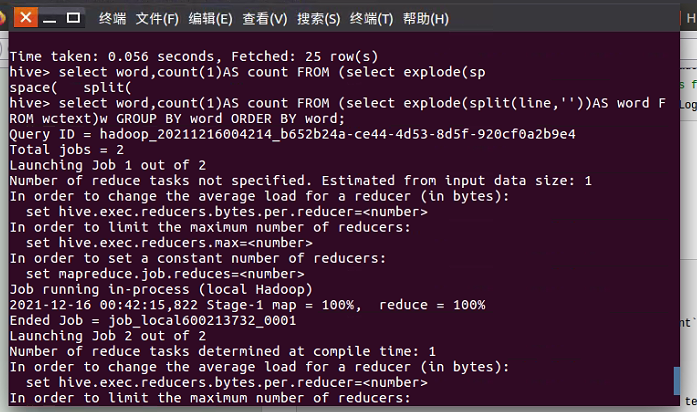Click the 'Stage-1 map = 100%' progress line
This screenshot has height=412, width=697.
tap(247, 304)
